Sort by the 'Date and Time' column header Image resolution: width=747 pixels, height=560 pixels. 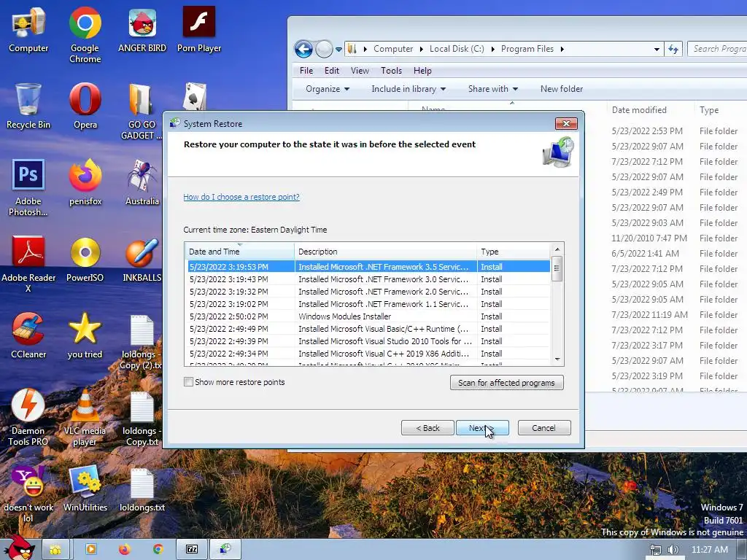tap(239, 252)
